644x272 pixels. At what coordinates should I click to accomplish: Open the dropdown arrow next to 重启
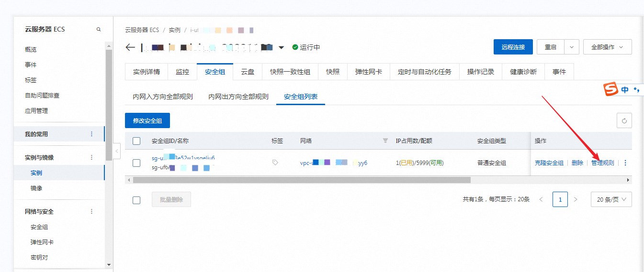pos(572,47)
